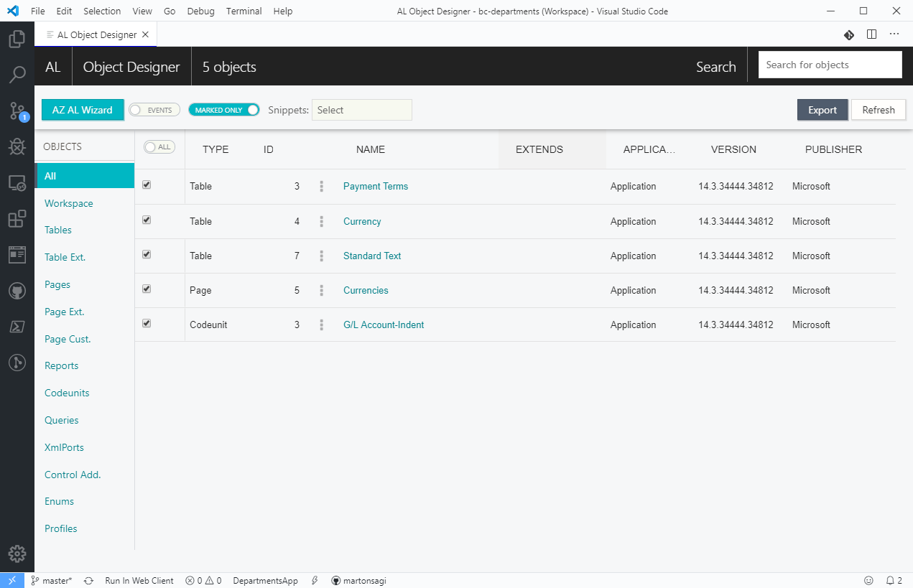Click the lightning bolt icon in the status bar
Viewport: 913px width, 588px height.
click(x=315, y=581)
